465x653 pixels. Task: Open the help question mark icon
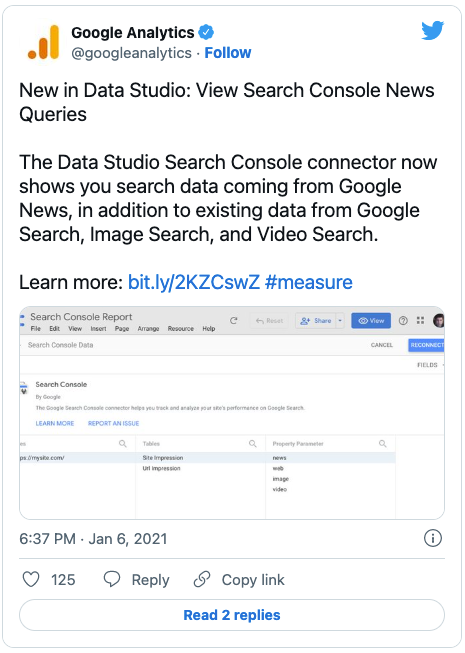pyautogui.click(x=403, y=320)
